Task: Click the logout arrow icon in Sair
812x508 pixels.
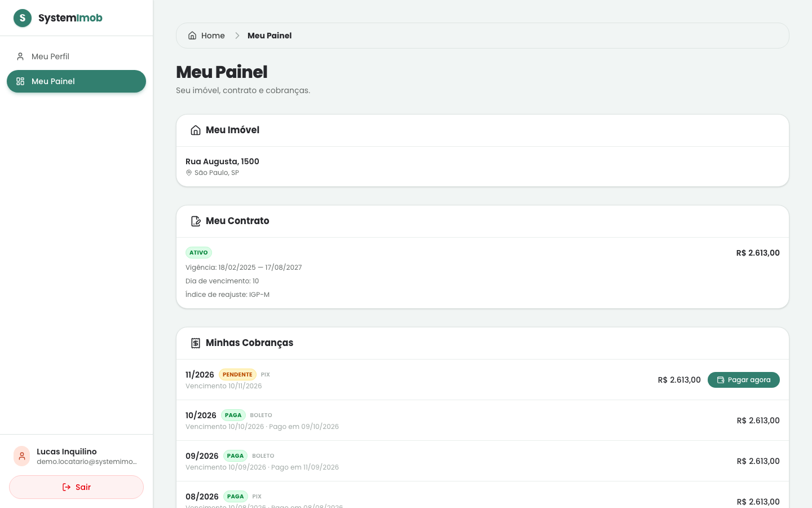Action: (67, 487)
